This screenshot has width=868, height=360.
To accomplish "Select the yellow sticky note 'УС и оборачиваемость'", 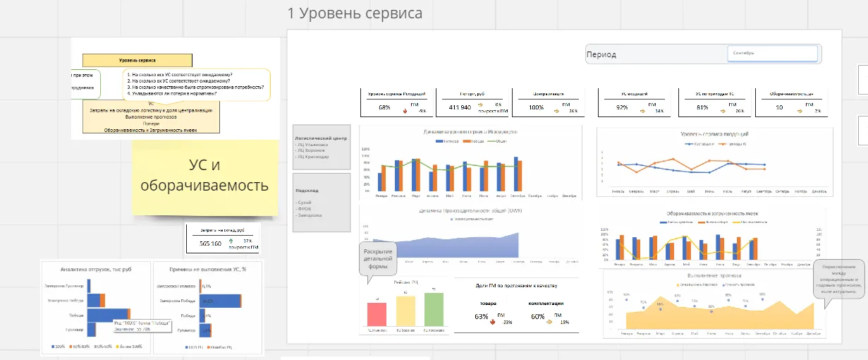I will click(x=204, y=176).
